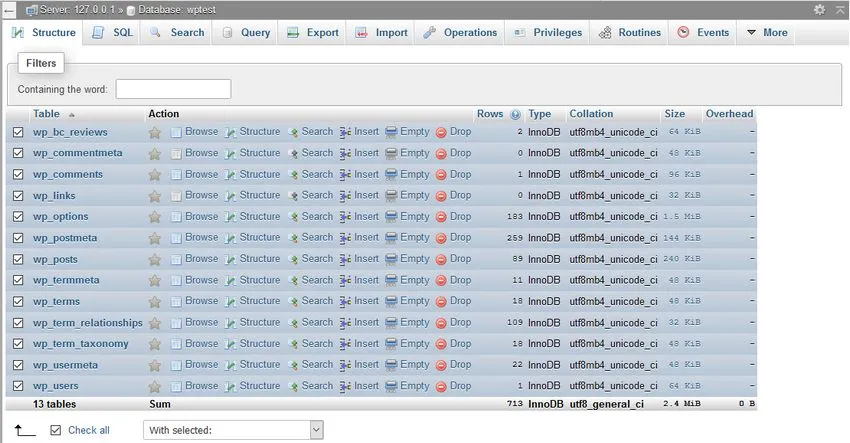This screenshot has width=850, height=443.
Task: Sort by the Collation column header
Action: pyautogui.click(x=591, y=114)
